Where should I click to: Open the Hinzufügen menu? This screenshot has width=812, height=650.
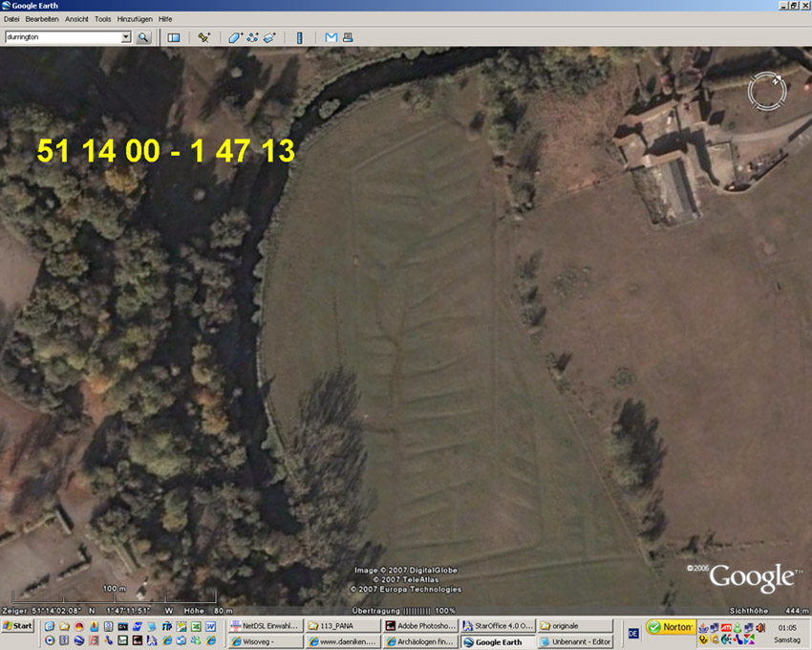(x=132, y=19)
